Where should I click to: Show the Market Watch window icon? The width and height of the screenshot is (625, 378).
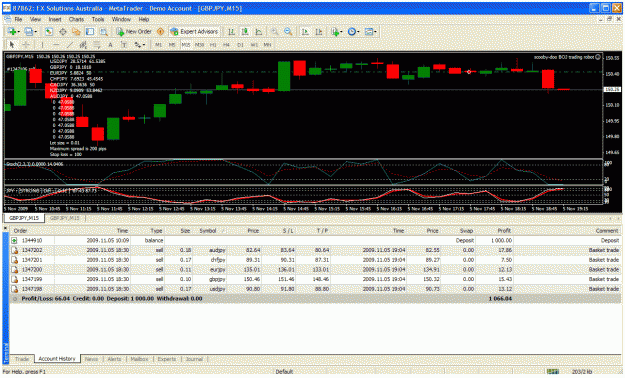(x=49, y=32)
